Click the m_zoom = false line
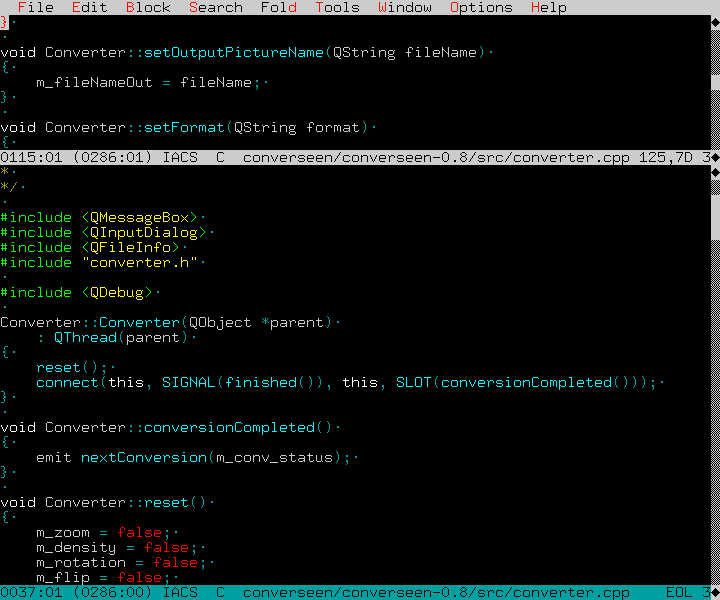The width and height of the screenshot is (720, 600). point(103,533)
